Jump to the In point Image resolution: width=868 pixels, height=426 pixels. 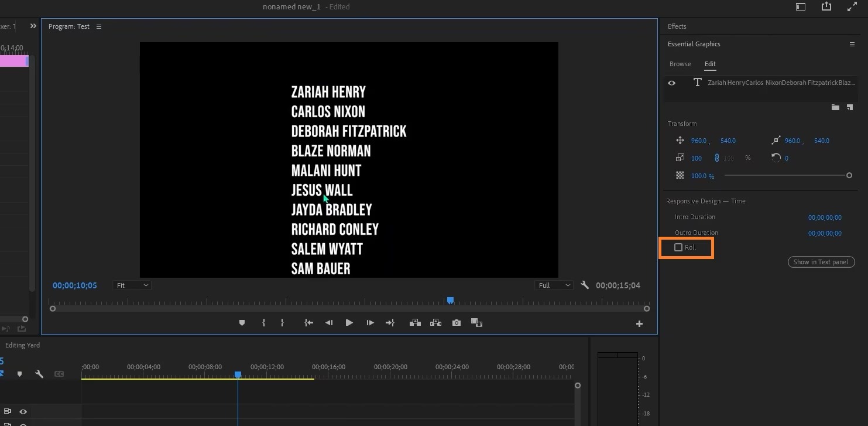[309, 323]
